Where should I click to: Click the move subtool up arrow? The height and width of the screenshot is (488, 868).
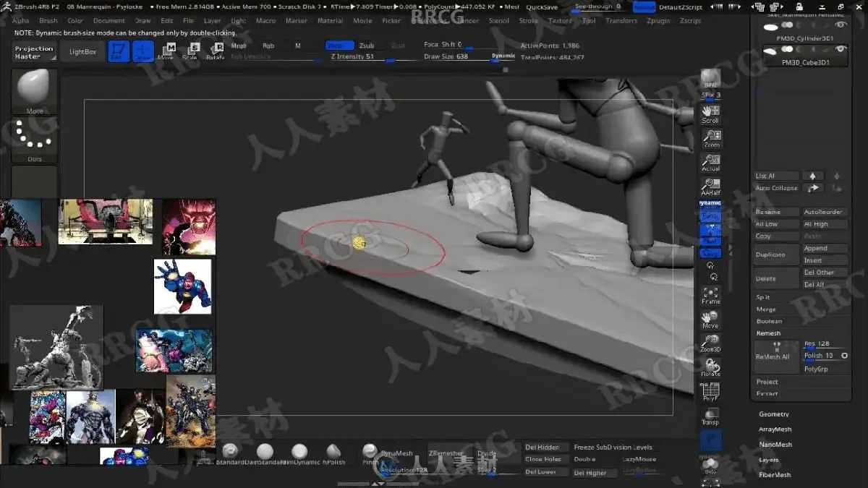(812, 176)
